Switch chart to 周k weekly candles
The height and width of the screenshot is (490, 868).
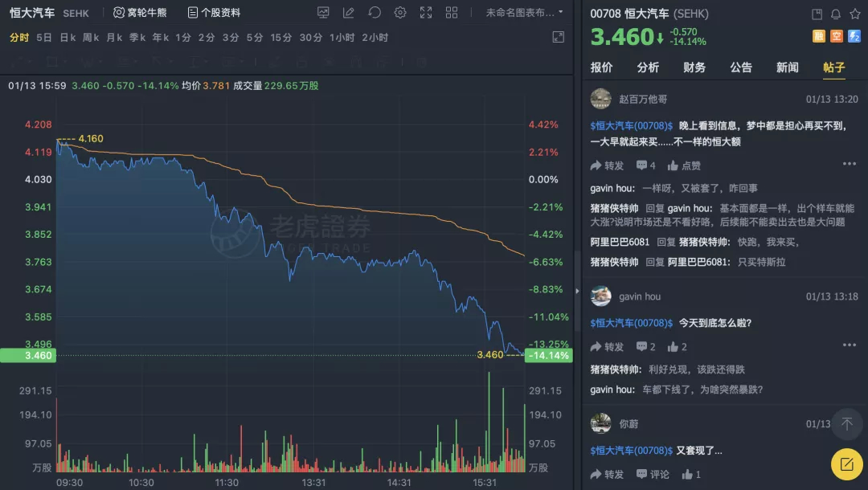(x=91, y=38)
